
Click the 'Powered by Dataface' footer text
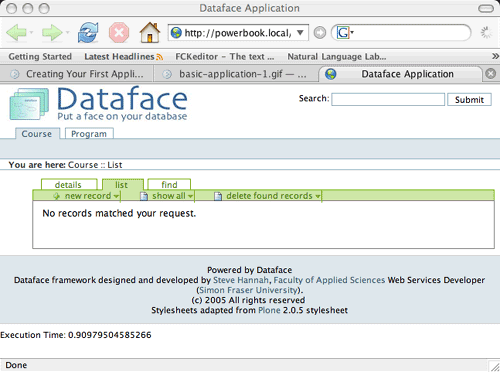click(x=249, y=270)
